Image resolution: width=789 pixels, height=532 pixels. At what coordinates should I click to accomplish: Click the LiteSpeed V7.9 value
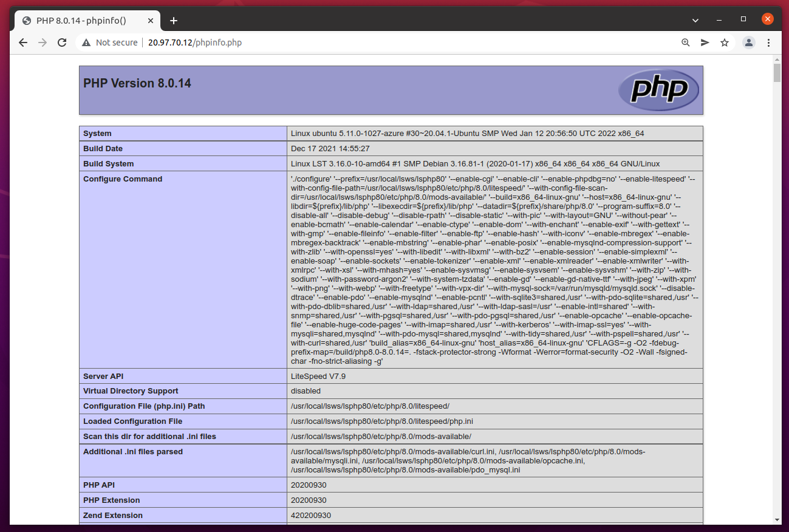point(318,377)
